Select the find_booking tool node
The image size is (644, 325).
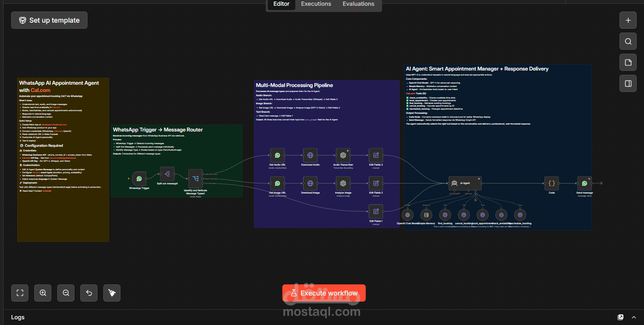click(x=445, y=215)
